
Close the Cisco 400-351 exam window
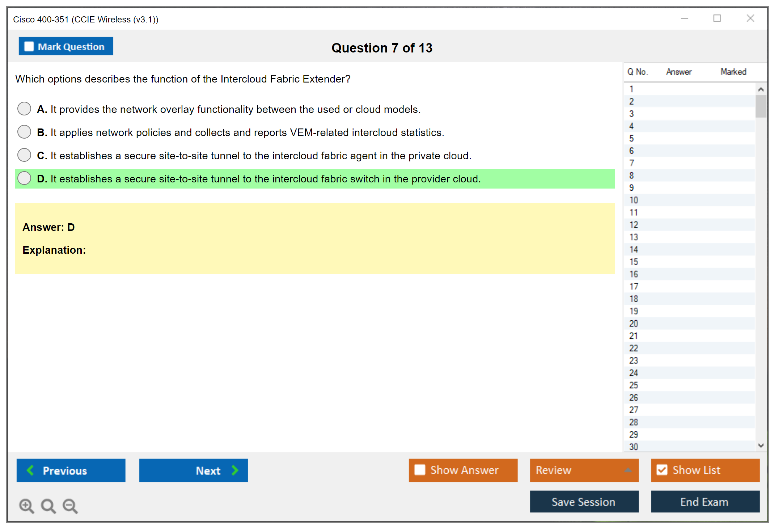750,18
